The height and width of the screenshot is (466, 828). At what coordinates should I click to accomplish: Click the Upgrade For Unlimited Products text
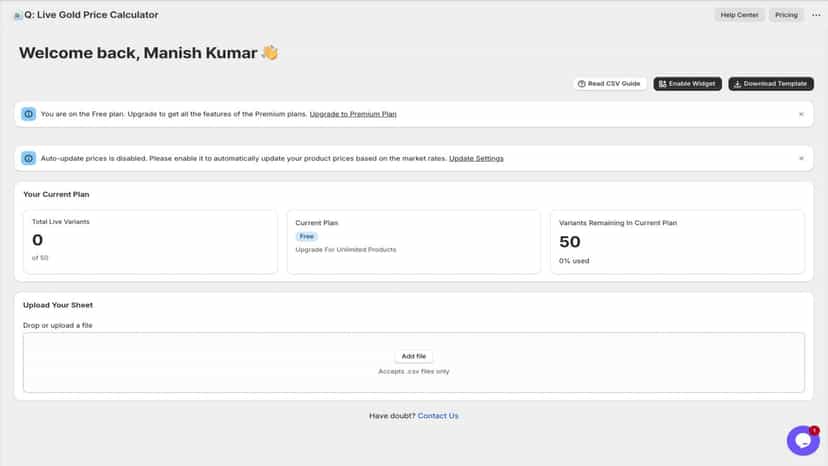click(345, 249)
